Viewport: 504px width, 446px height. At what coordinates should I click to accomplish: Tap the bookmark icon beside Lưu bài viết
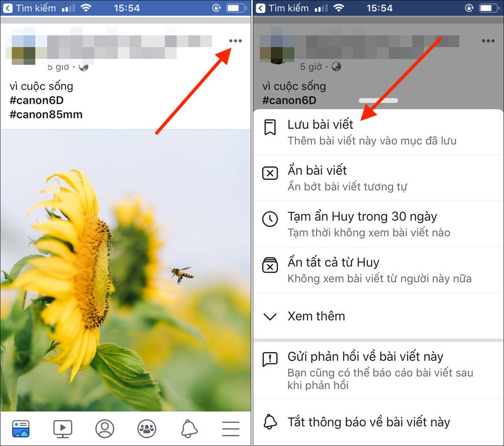click(x=270, y=128)
